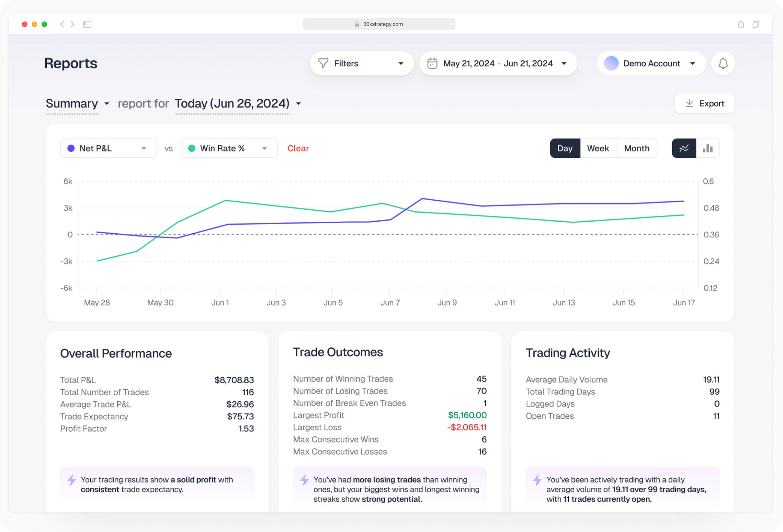This screenshot has height=532, width=783.
Task: Click the Largest Loss value -$2,065.11
Action: click(x=467, y=427)
